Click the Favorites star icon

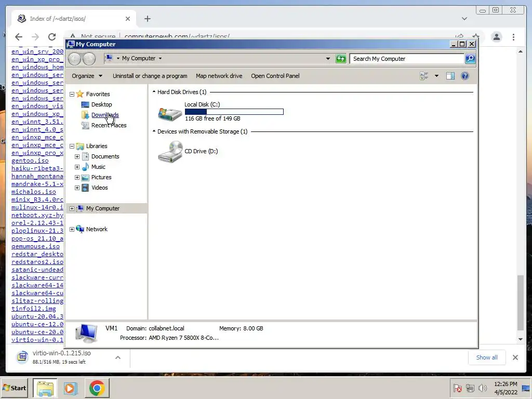click(80, 94)
